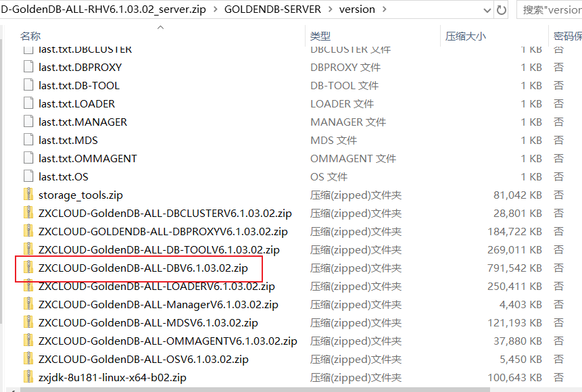Viewport: 582px width, 392px height.
Task: Click the LOADERV6.1.03.02.zip archive icon
Action: (28, 285)
